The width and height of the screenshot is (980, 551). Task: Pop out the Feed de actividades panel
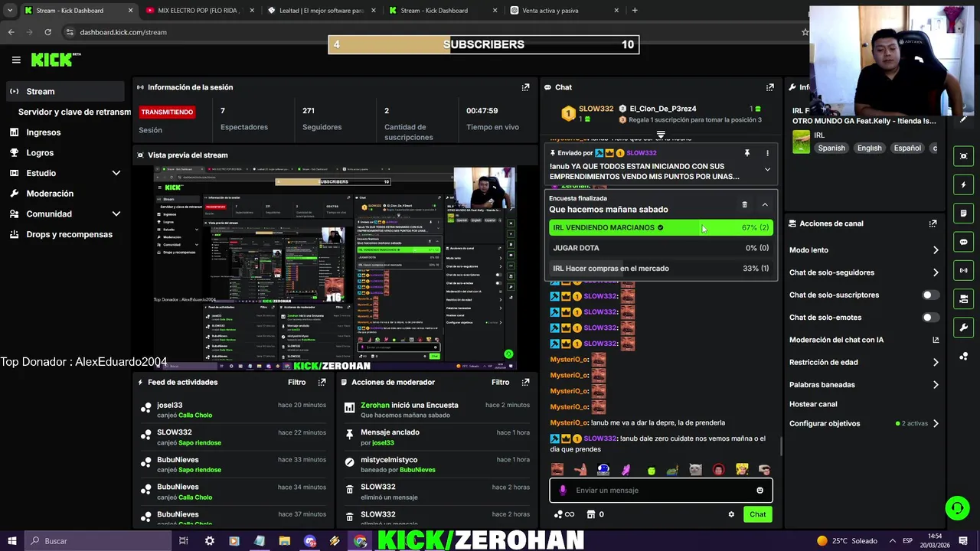[x=322, y=382]
